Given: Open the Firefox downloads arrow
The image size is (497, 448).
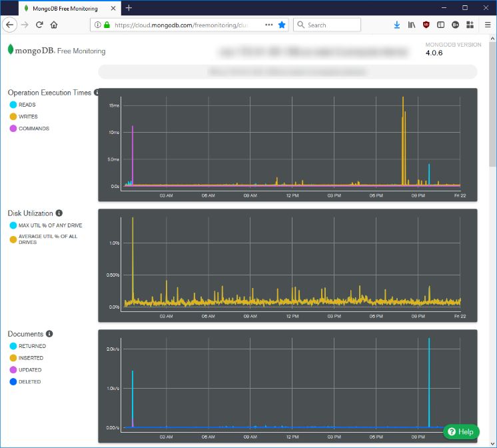Looking at the screenshot, I should pyautogui.click(x=397, y=25).
